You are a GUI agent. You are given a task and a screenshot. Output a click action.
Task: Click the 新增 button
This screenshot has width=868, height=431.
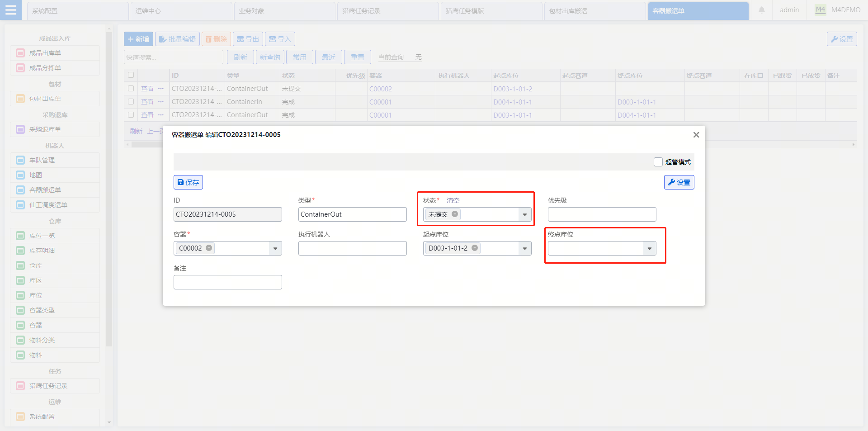point(138,39)
